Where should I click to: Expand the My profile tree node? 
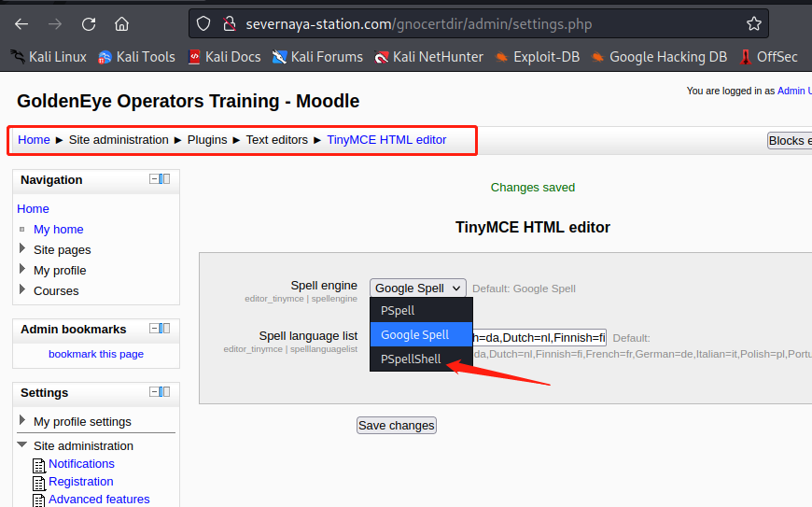(x=22, y=269)
